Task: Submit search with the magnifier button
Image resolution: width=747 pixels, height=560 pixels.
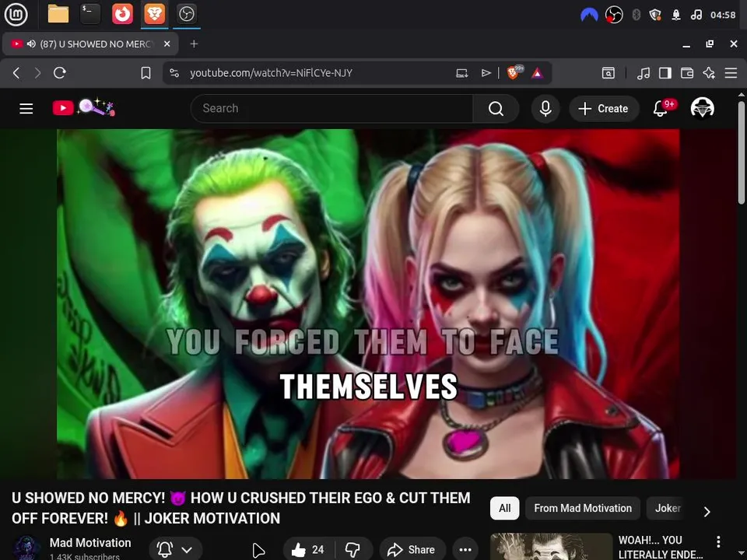Action: [x=496, y=109]
